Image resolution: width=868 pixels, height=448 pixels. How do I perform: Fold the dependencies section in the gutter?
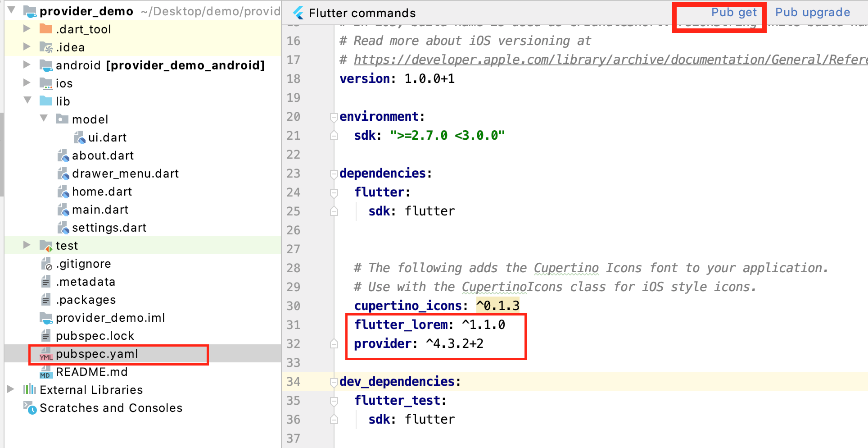click(333, 174)
